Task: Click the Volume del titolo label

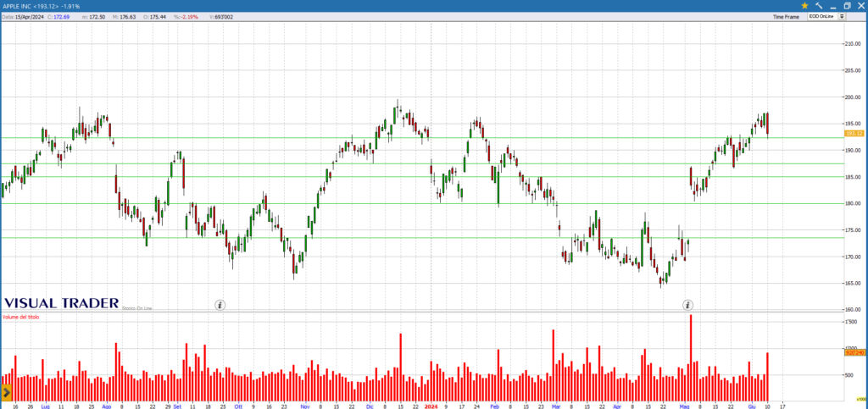Action: [x=21, y=318]
